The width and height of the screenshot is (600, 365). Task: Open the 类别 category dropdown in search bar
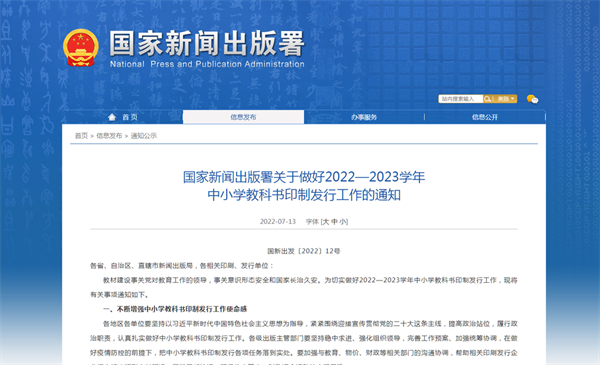[505, 99]
